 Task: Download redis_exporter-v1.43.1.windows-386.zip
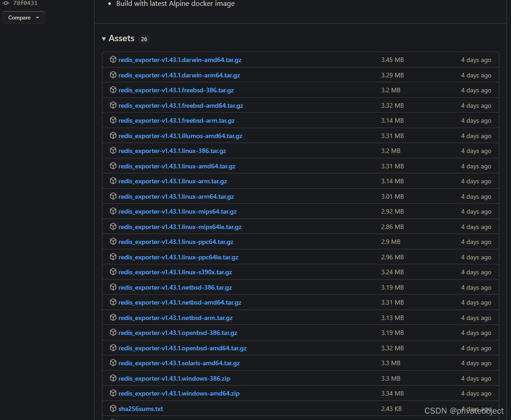pyautogui.click(x=174, y=378)
